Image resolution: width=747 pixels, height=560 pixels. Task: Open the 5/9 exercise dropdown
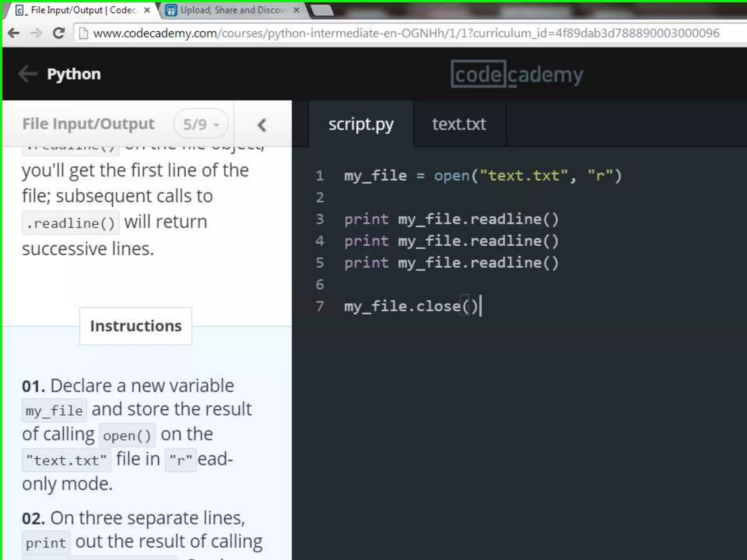[201, 124]
